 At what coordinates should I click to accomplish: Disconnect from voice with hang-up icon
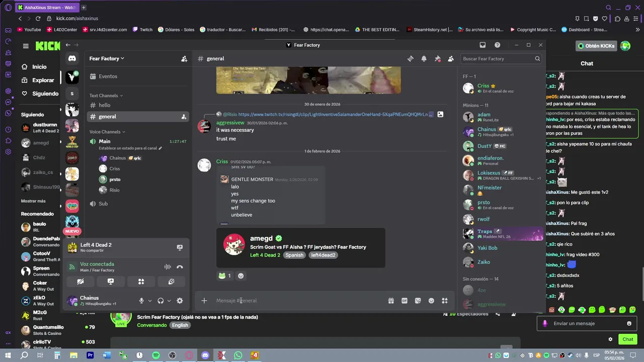180,267
